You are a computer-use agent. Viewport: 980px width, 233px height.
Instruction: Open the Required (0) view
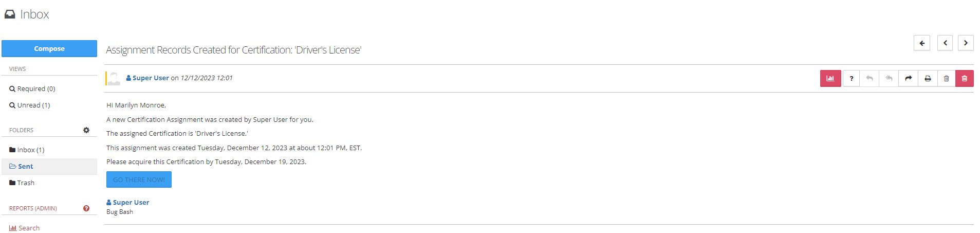(x=32, y=88)
